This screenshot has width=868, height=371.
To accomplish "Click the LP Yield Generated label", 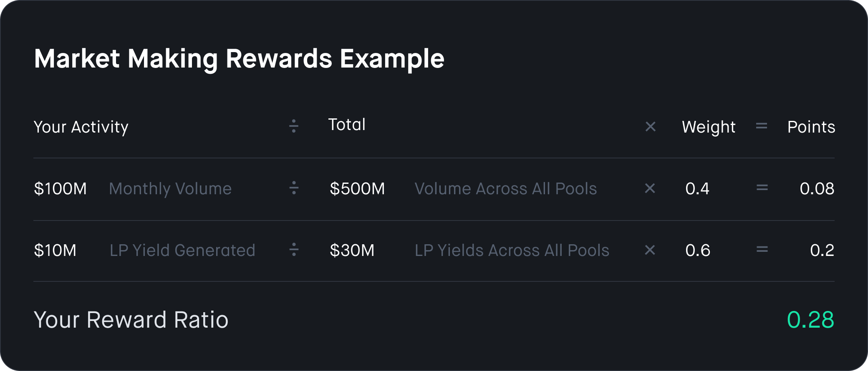I will pos(182,251).
